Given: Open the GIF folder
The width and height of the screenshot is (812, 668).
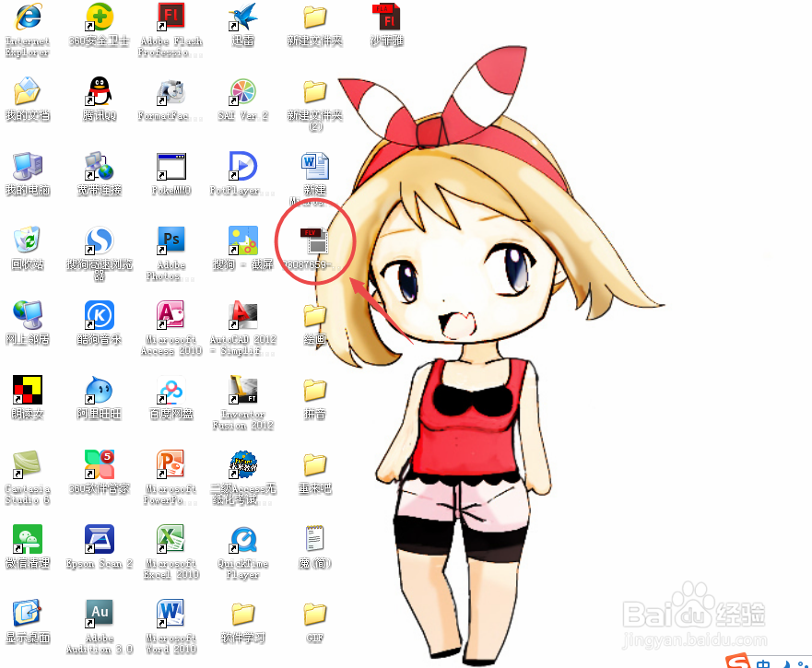Looking at the screenshot, I should tap(315, 614).
